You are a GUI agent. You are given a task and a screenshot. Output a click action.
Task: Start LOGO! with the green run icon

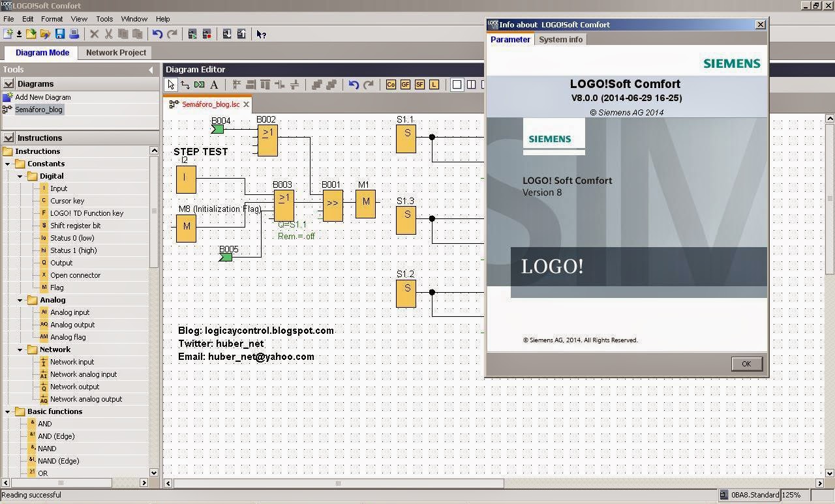(192, 34)
